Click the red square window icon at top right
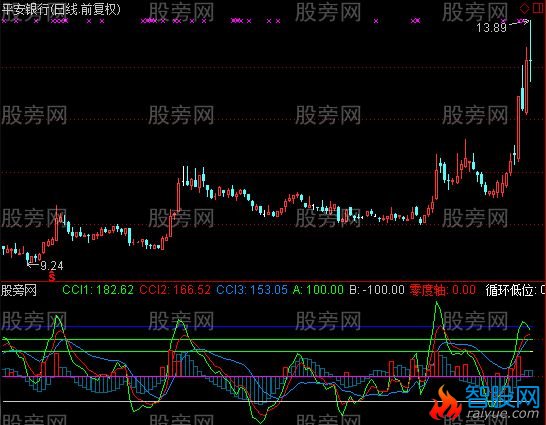546x425 pixels. (539, 8)
